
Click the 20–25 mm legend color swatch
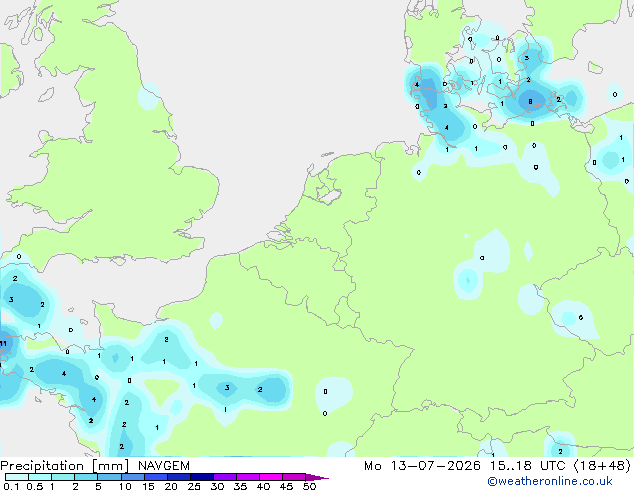[179, 477]
